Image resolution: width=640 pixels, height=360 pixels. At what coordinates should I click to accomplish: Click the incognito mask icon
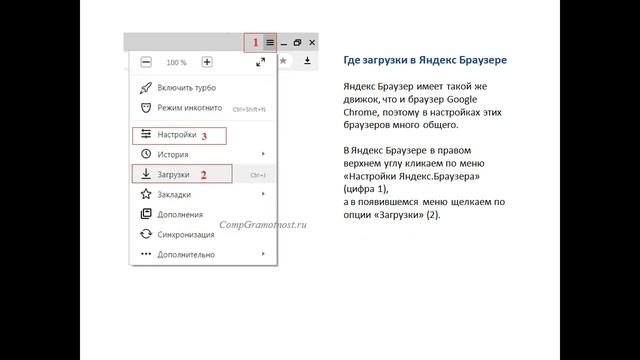point(146,108)
